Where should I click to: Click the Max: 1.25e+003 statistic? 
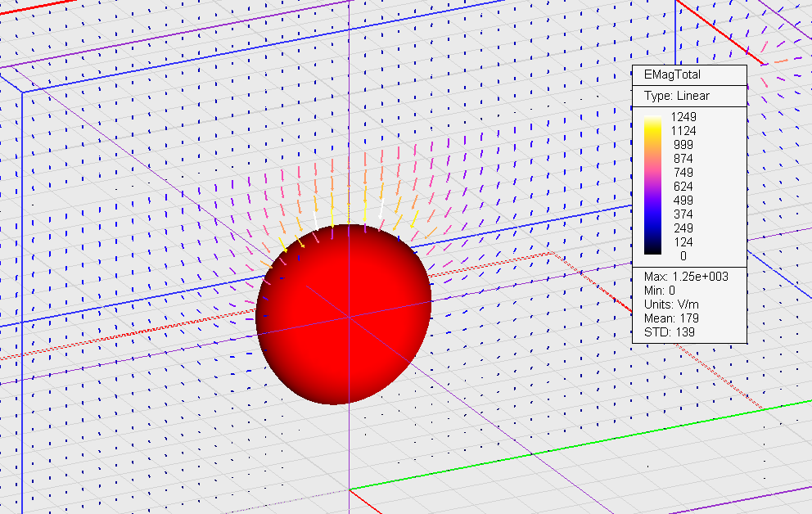(x=686, y=277)
